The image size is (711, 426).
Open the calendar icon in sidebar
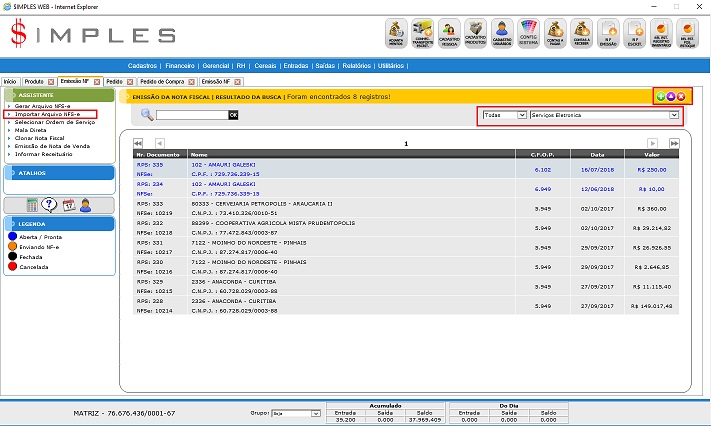68,205
